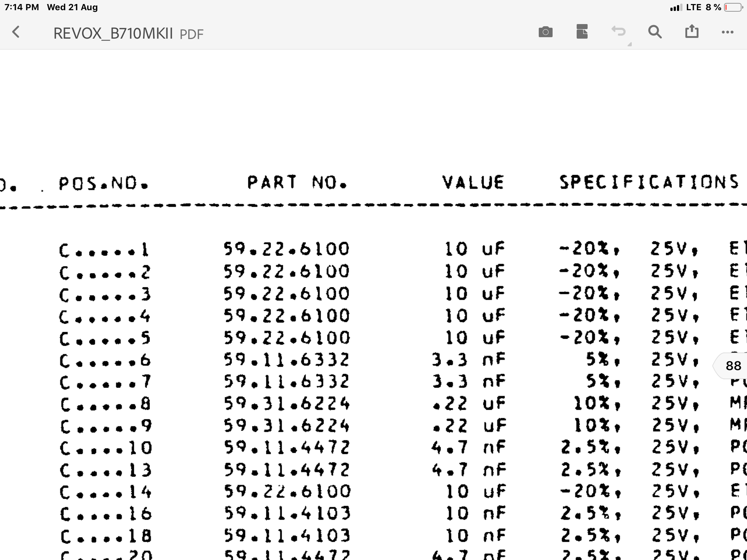Open search with the magnifying glass
The image size is (747, 560).
(655, 32)
